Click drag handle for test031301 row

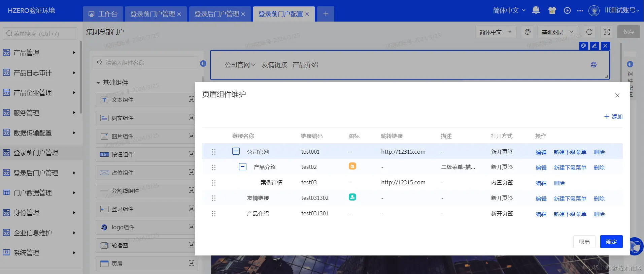pyautogui.click(x=213, y=214)
